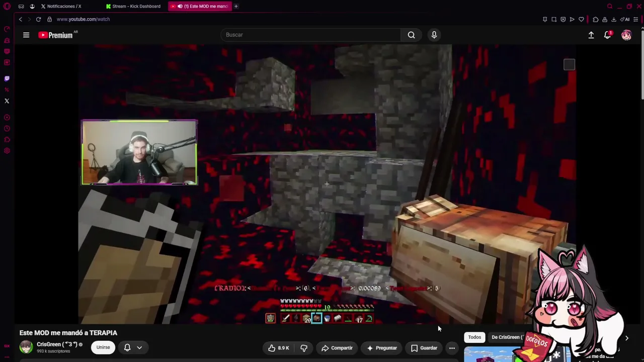The width and height of the screenshot is (644, 362).
Task: Click the Minecraft video player area
Action: pos(326,184)
